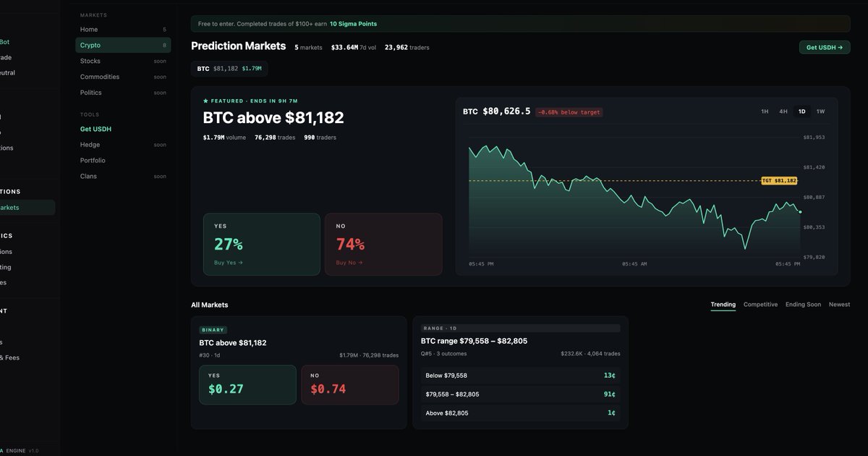The width and height of the screenshot is (868, 456).
Task: Click the 23,962 traders stat
Action: tap(407, 48)
